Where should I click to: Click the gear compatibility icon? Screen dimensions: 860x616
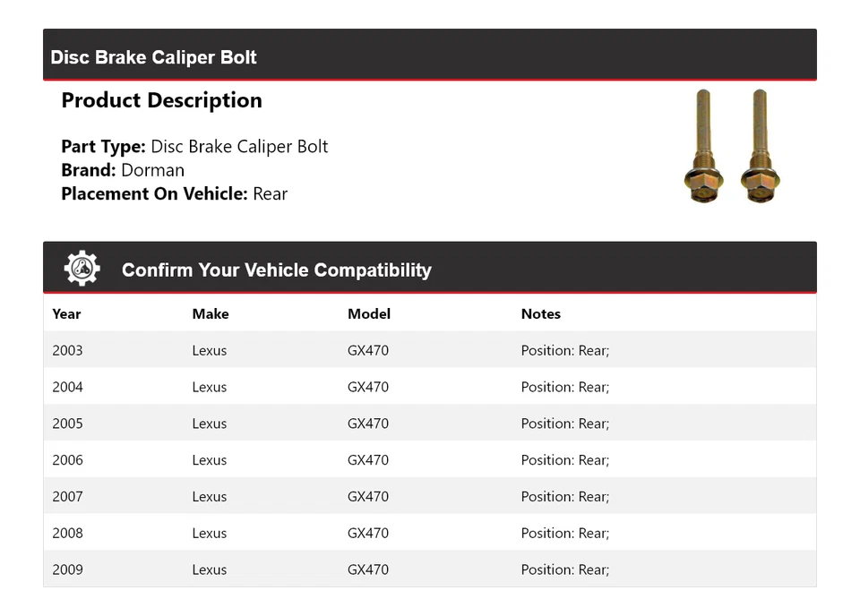click(x=82, y=269)
